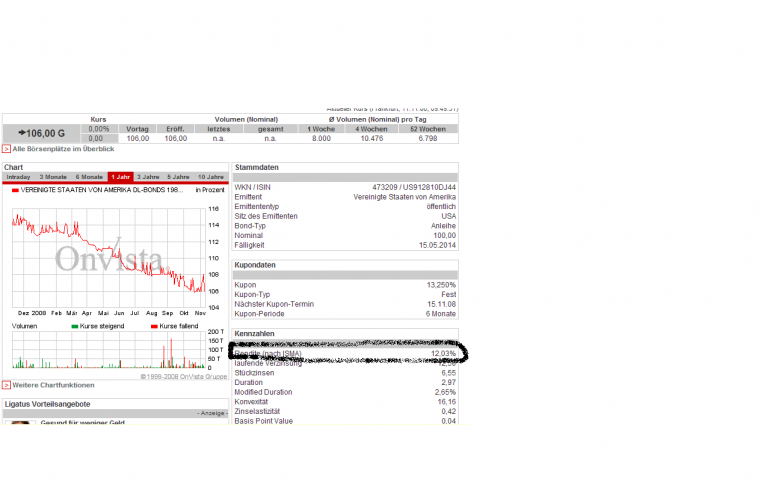Click the 1 Woche volume 8.000
The height and width of the screenshot is (482, 770).
pos(321,138)
